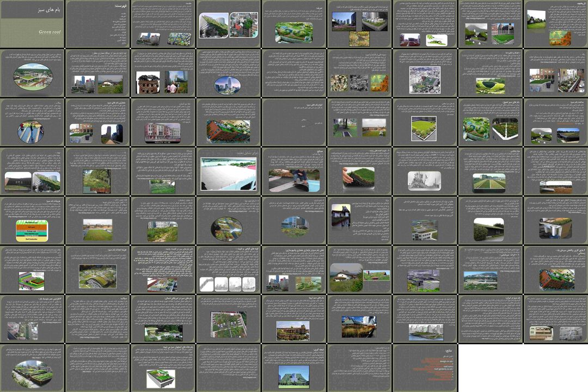
Task: Open the slide with the oval aerial green roofs photo
Action: 228,220
